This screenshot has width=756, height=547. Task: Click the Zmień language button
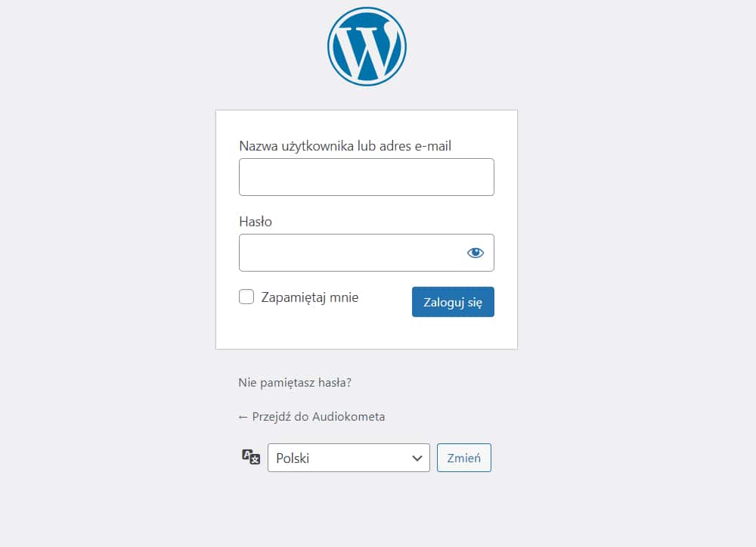coord(464,458)
